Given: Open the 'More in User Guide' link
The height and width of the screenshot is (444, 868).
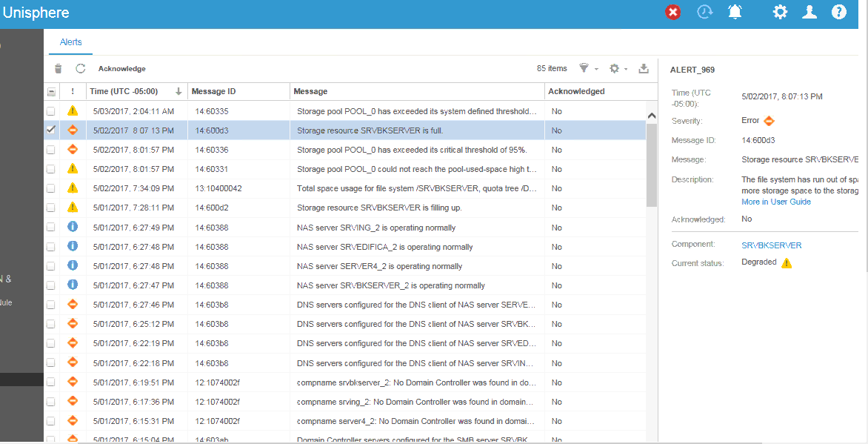Looking at the screenshot, I should coord(775,202).
